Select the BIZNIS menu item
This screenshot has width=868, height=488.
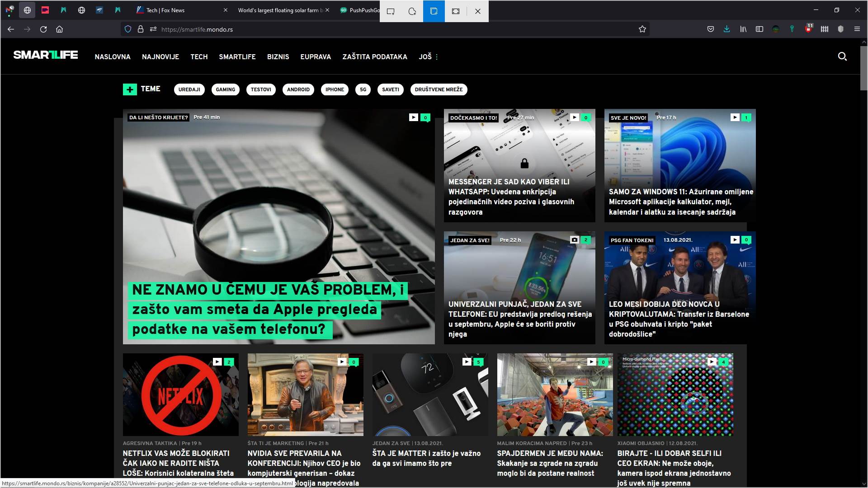tap(278, 57)
